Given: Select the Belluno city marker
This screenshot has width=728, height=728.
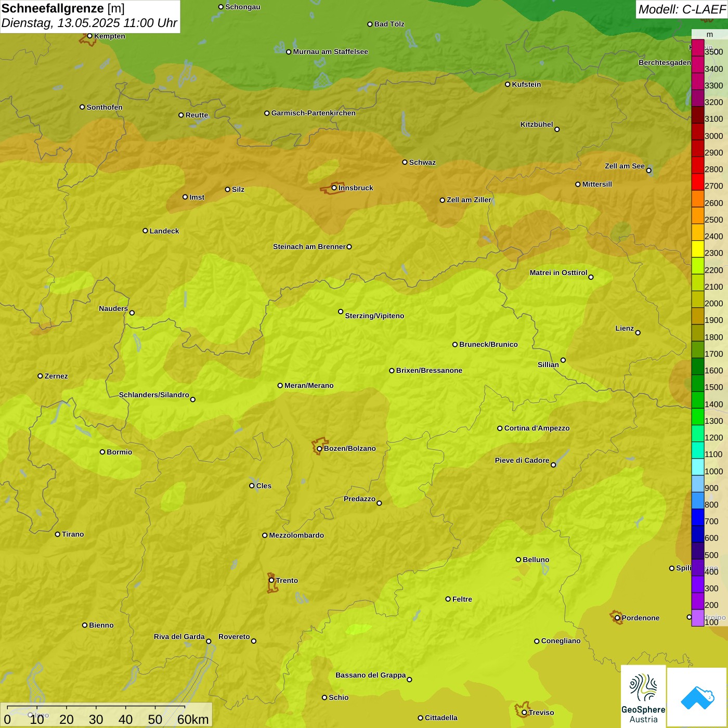Looking at the screenshot, I should [518, 560].
